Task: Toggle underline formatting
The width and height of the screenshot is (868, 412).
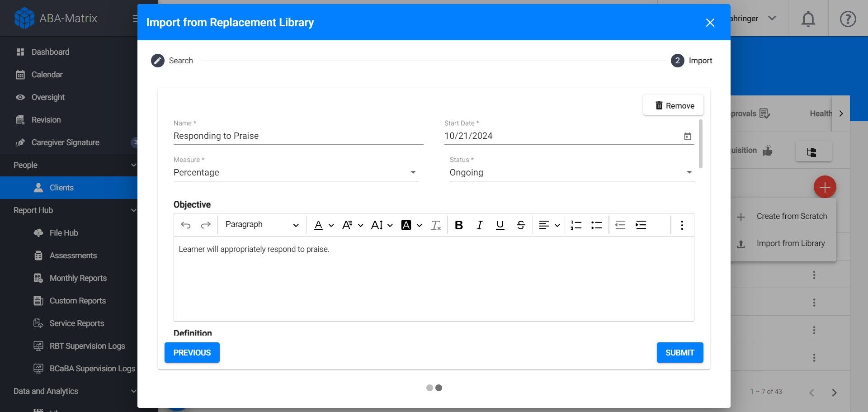Action: click(x=500, y=225)
